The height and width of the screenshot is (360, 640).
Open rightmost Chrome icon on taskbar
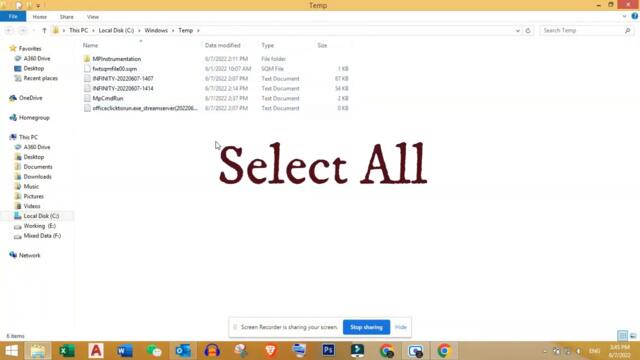(x=444, y=351)
